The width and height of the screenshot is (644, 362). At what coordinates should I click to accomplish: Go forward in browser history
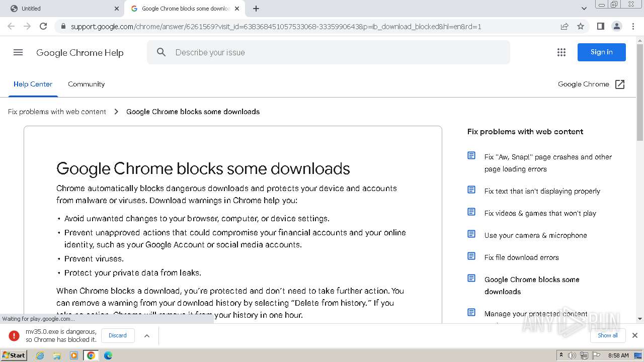pos(27,26)
